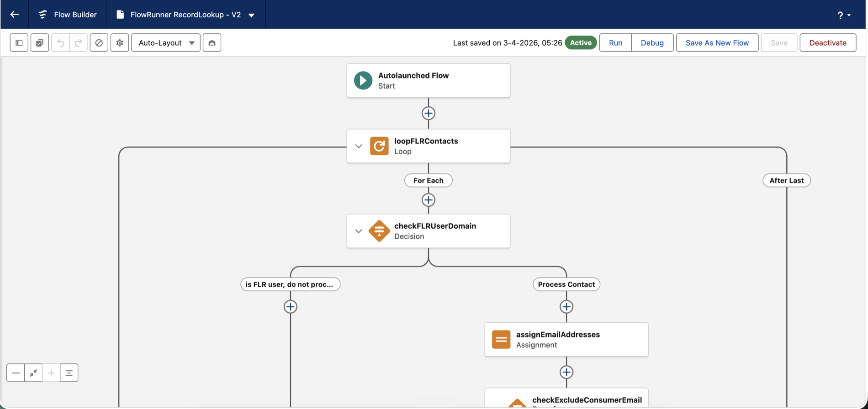Screen dimensions: 868x409
Task: Click the Save button
Action: pyautogui.click(x=779, y=43)
